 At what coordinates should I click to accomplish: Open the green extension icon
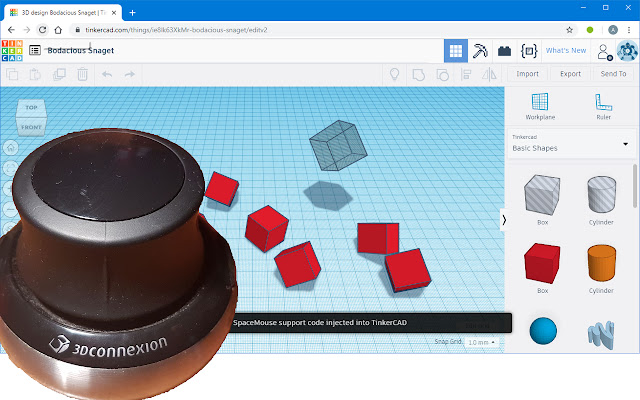tap(589, 30)
